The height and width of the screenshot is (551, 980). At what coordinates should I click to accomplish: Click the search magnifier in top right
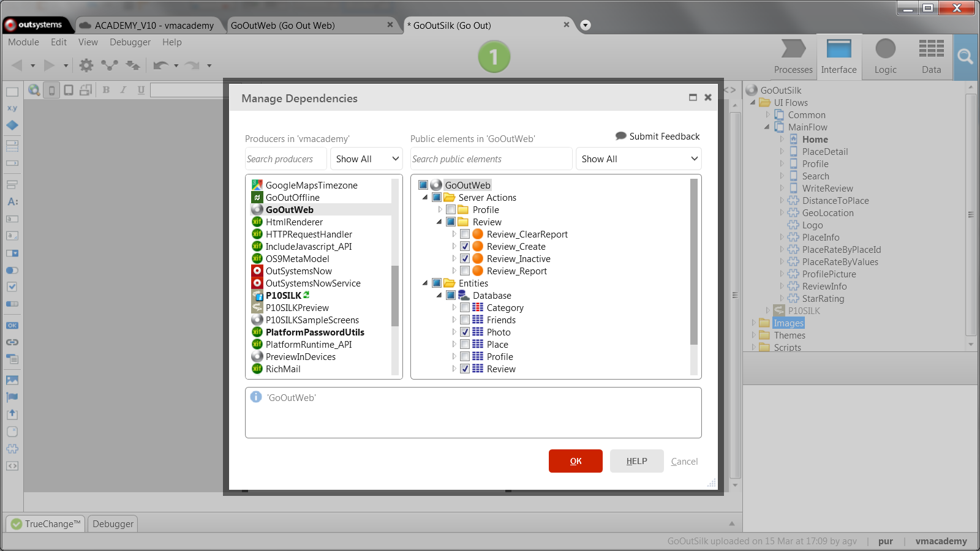(x=965, y=57)
